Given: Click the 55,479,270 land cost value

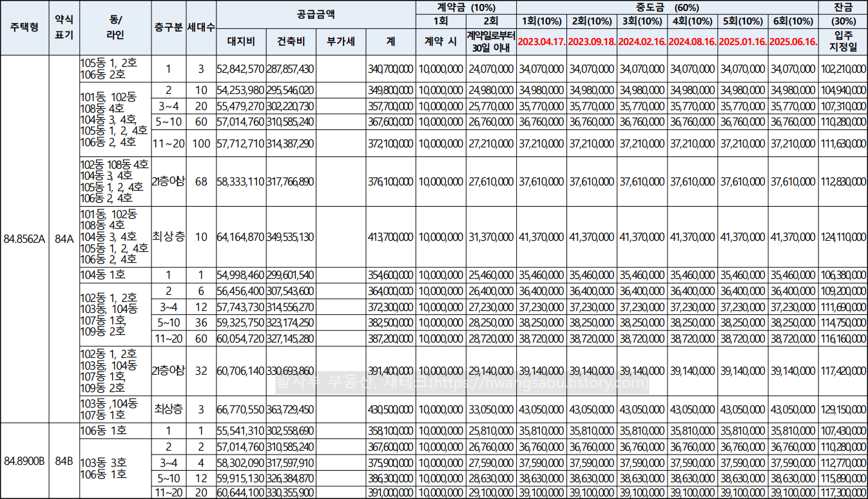Looking at the screenshot, I should (x=241, y=106).
